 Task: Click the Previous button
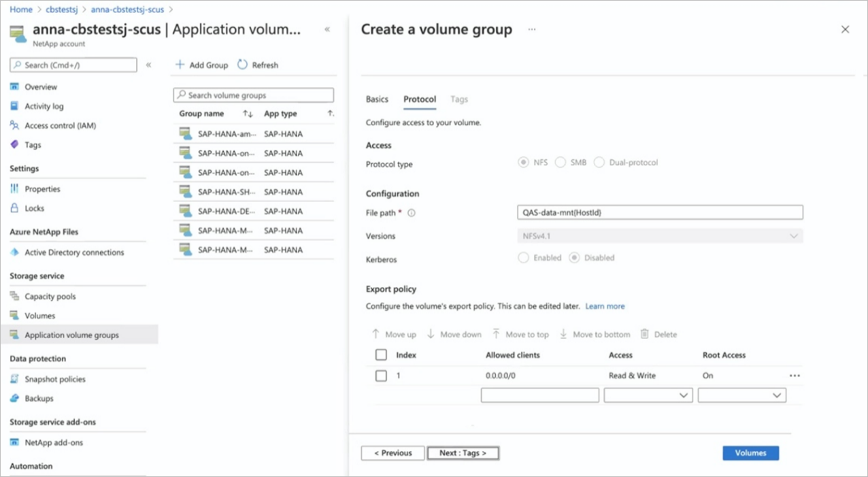coord(393,453)
